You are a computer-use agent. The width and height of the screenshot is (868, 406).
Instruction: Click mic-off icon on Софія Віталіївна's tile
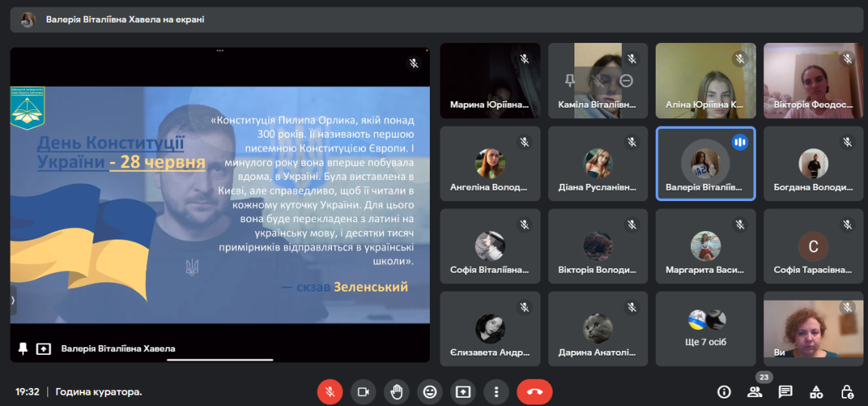click(x=524, y=225)
